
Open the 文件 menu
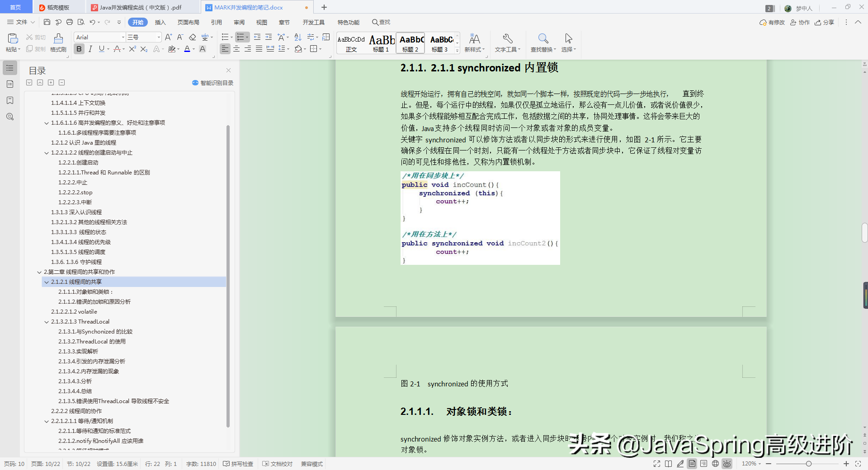click(21, 22)
